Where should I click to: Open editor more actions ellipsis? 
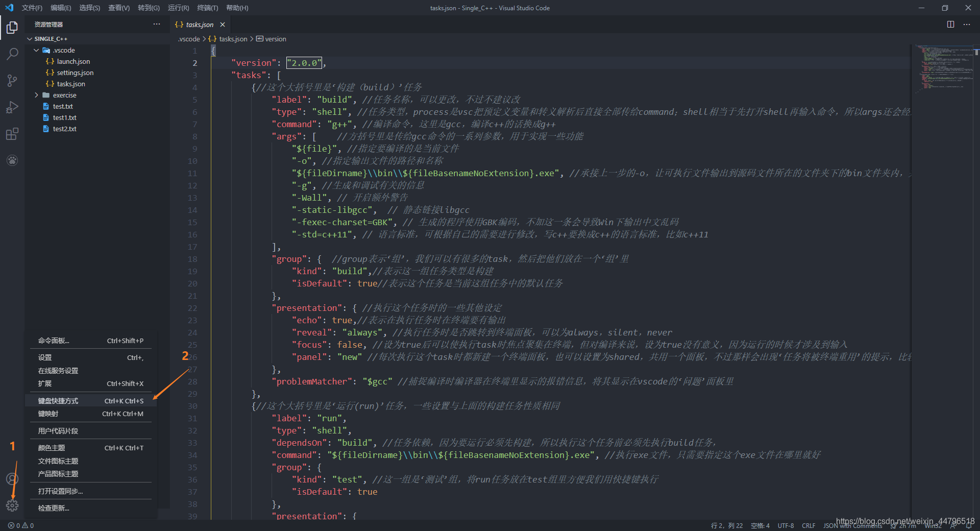[x=967, y=25]
